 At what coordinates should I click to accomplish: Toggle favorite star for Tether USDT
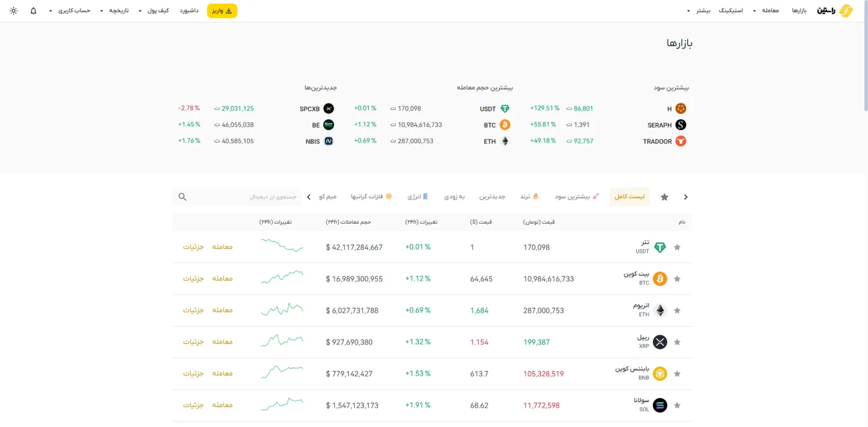pyautogui.click(x=677, y=247)
